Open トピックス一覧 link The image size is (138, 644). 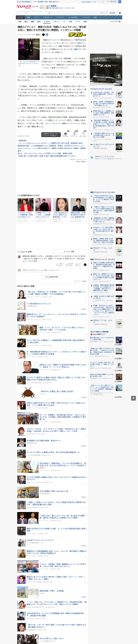115,21
